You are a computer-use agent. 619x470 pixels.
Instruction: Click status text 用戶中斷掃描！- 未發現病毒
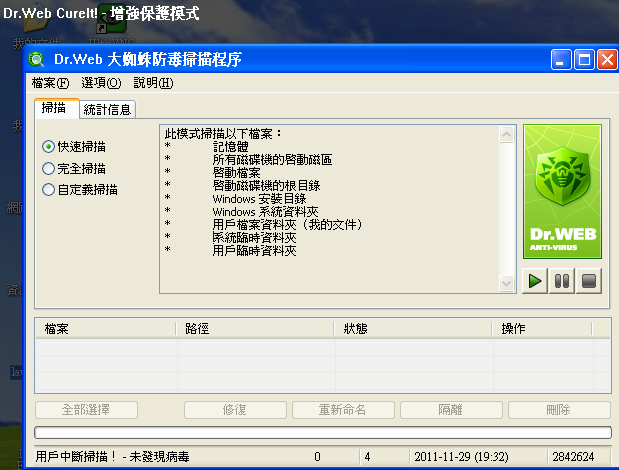pos(113,457)
